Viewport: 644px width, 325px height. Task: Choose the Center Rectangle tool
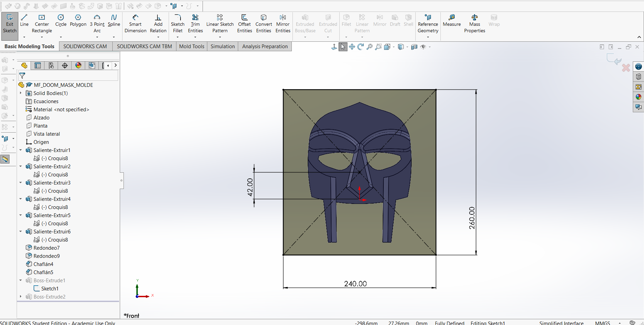click(x=42, y=24)
